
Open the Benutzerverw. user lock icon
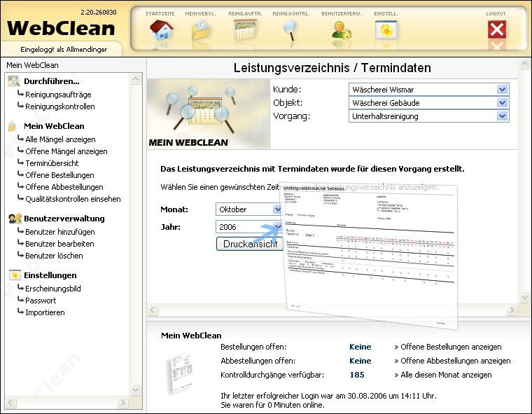click(342, 30)
